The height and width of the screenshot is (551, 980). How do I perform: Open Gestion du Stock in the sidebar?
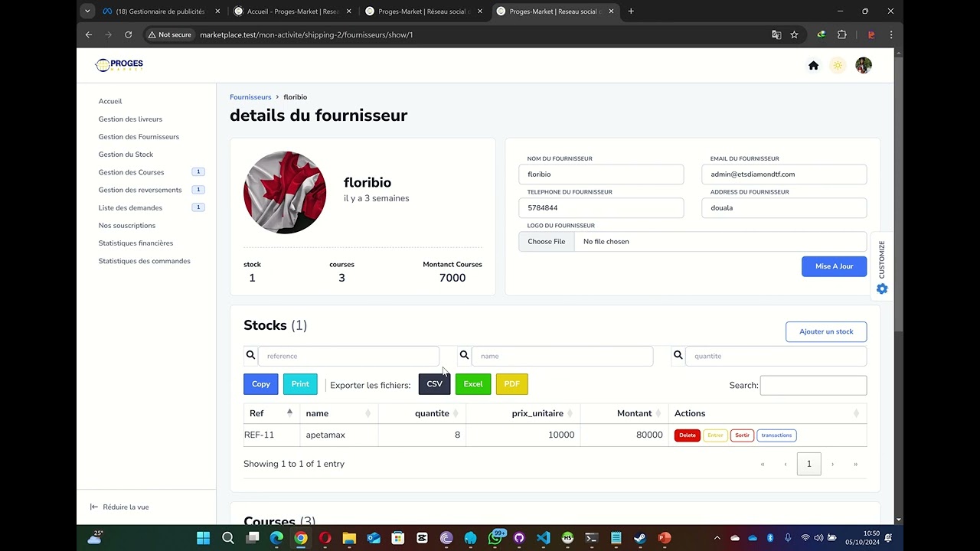126,155
